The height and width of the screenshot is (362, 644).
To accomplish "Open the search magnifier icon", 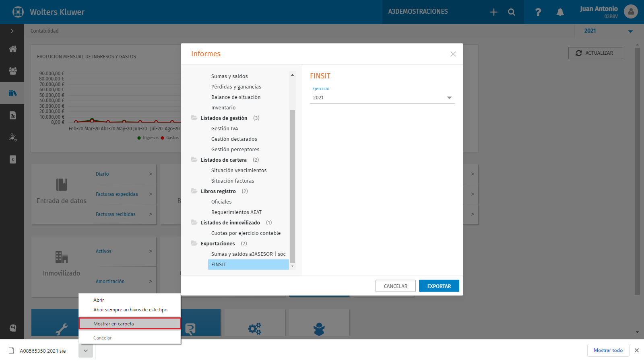I will [x=512, y=12].
